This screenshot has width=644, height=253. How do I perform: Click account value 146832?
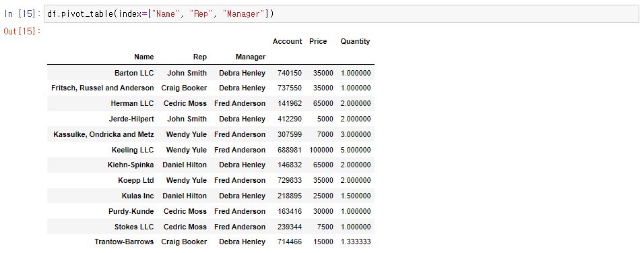click(x=290, y=165)
